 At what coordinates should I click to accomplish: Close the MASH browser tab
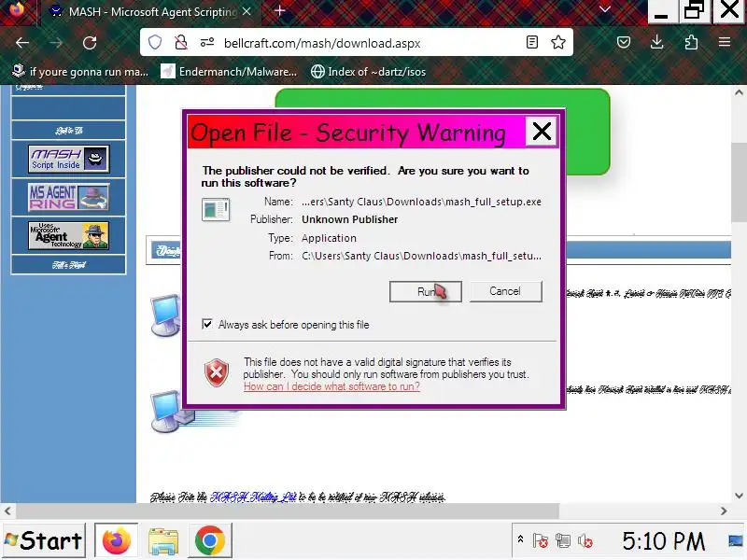pos(247,11)
